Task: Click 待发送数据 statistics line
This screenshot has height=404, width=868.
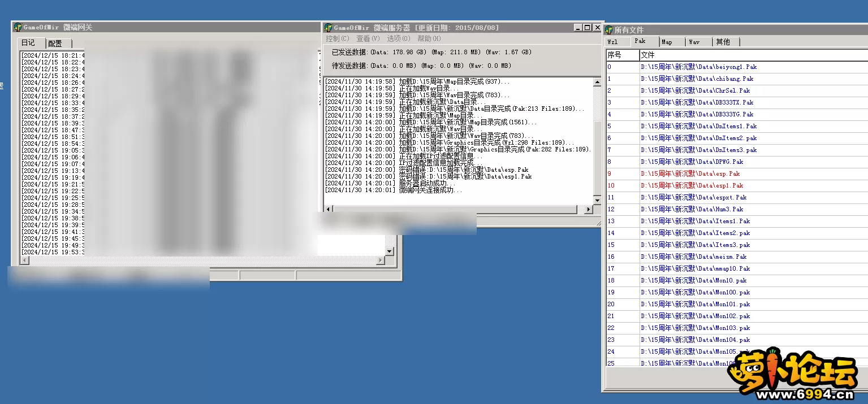Action: click(x=421, y=66)
